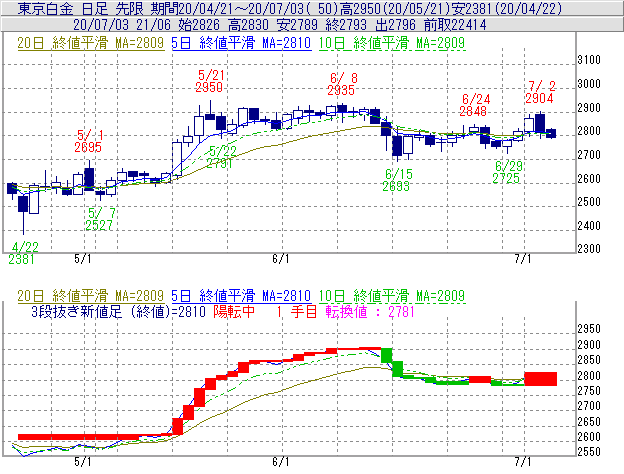
Task: Click the 6/24 2848 high label
Action: (474, 105)
